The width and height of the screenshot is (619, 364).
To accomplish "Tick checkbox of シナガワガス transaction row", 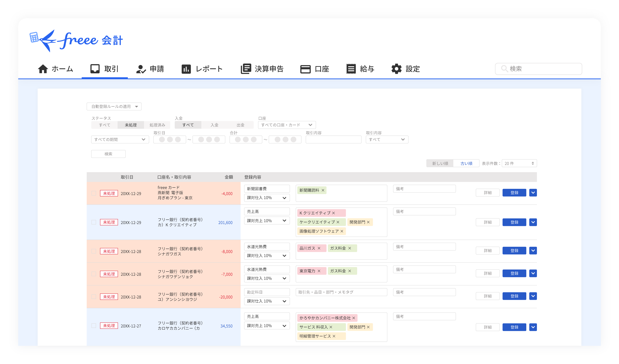I will tap(94, 251).
